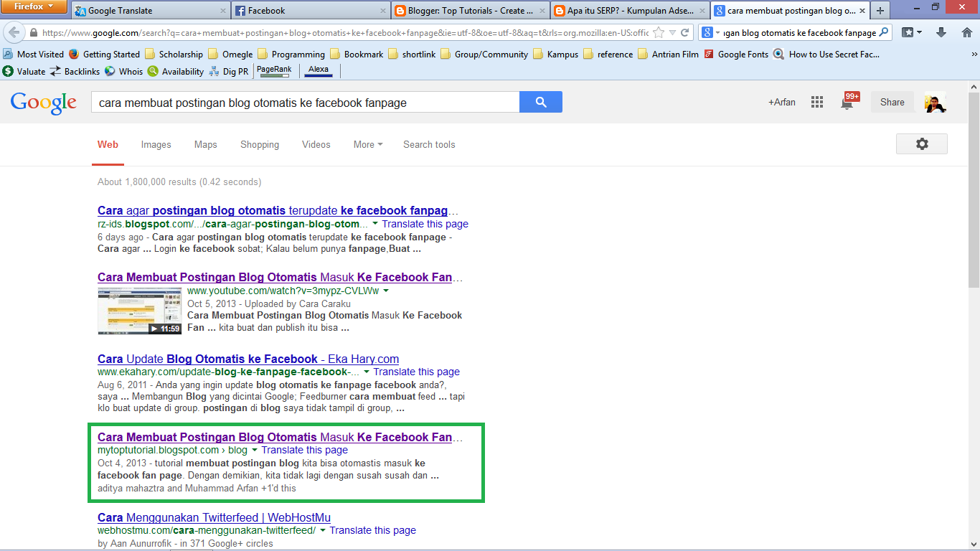Click the Share button
This screenshot has height=551, width=980.
pos(892,102)
